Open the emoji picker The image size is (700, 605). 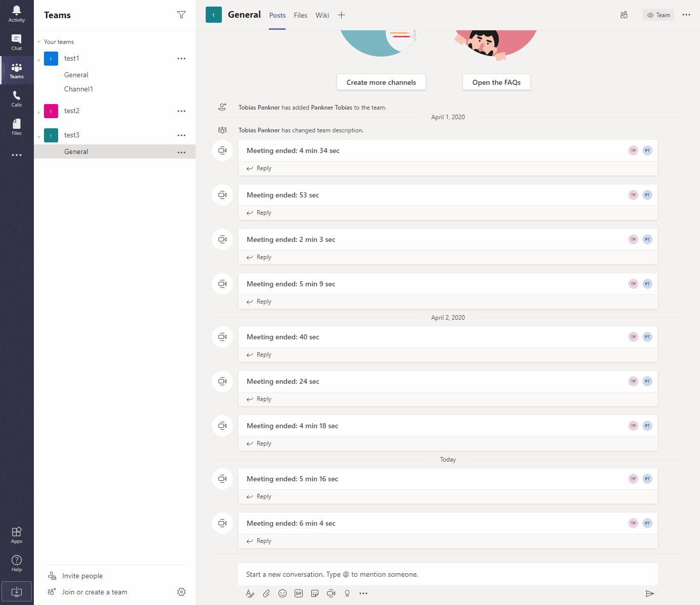click(x=283, y=593)
